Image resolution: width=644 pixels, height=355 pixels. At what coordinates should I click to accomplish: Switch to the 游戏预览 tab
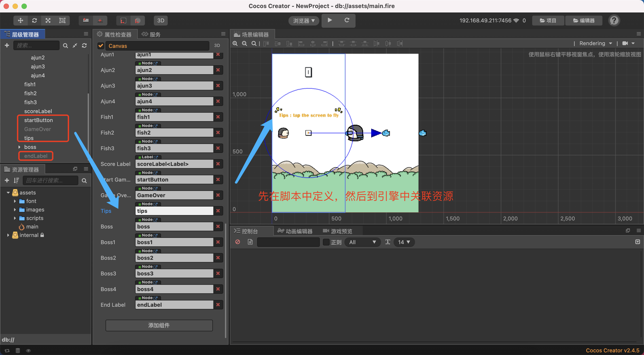(x=337, y=231)
